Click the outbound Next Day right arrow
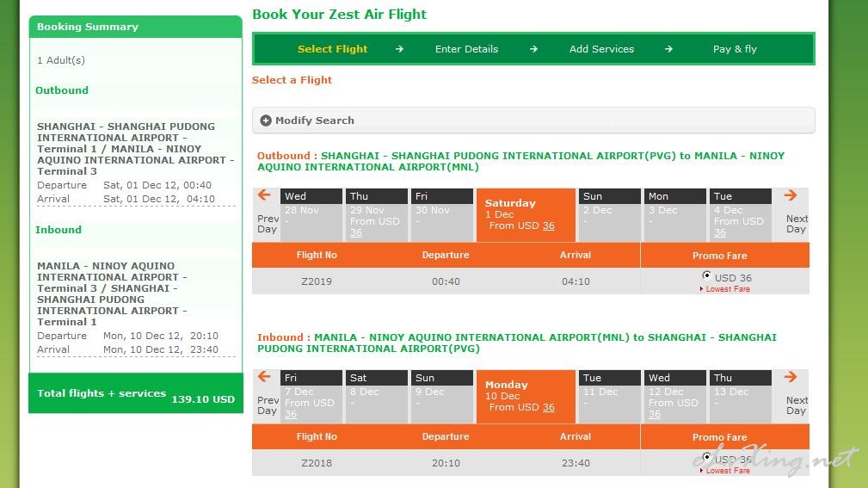Screen dimensions: 868x488 (x=791, y=195)
